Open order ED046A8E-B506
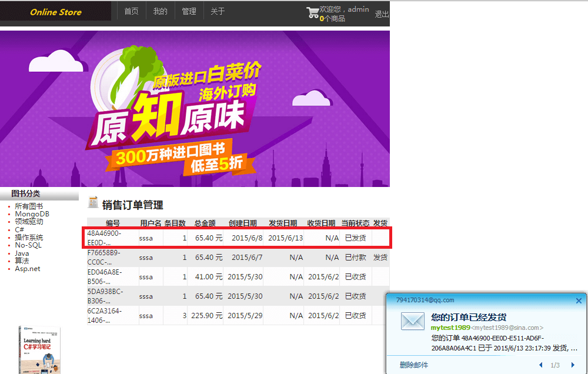Image resolution: width=588 pixels, height=374 pixels. click(104, 277)
